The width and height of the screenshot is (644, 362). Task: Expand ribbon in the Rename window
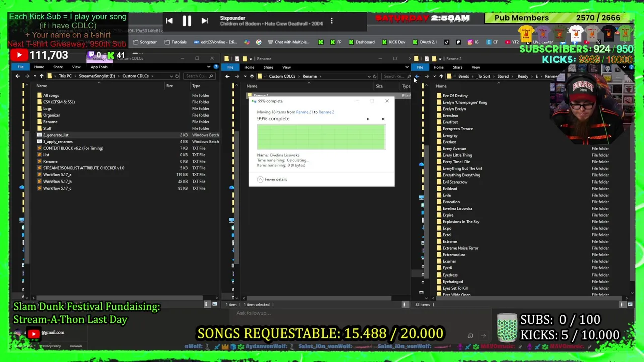point(407,67)
